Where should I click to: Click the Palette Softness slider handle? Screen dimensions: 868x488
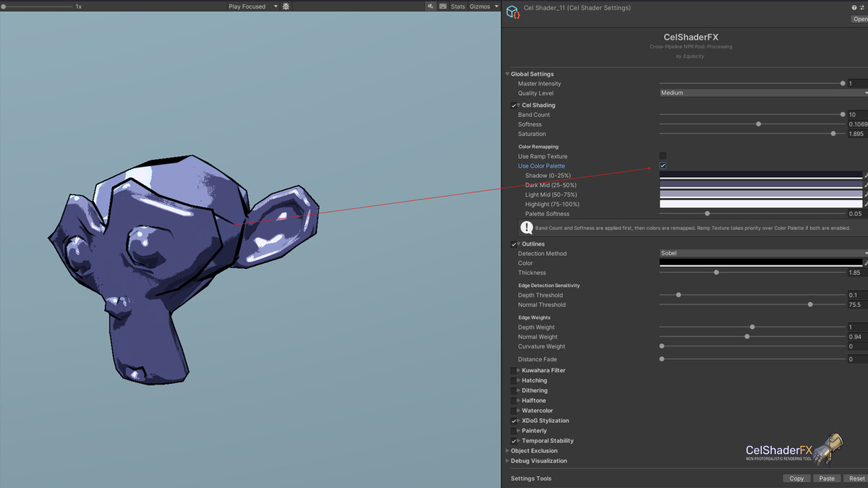707,214
